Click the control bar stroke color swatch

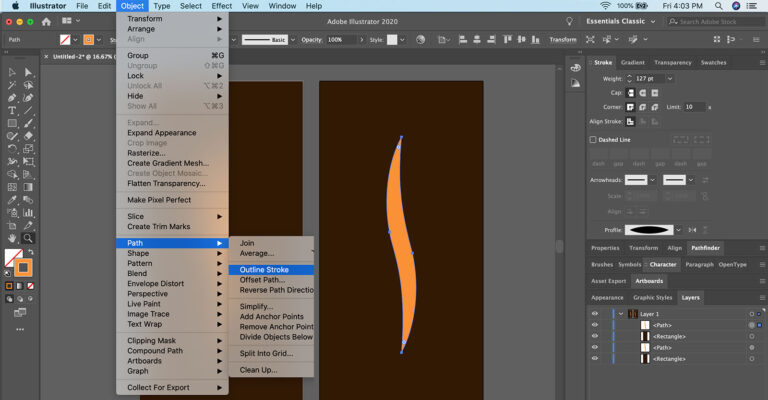tap(88, 40)
